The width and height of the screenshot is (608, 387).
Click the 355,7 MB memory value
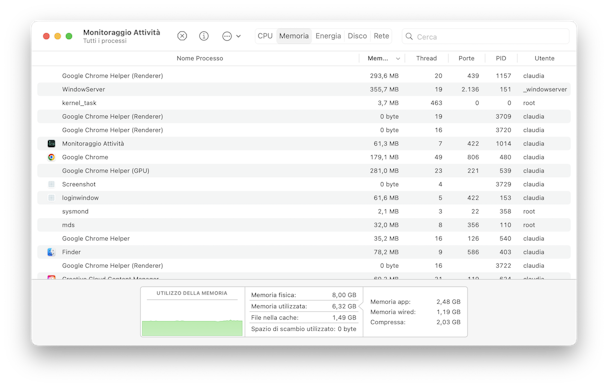384,89
